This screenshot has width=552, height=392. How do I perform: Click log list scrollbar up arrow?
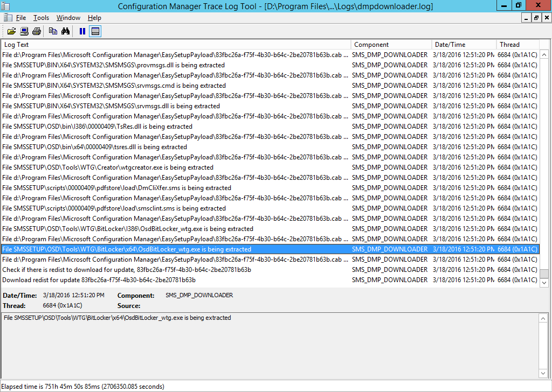coord(544,54)
